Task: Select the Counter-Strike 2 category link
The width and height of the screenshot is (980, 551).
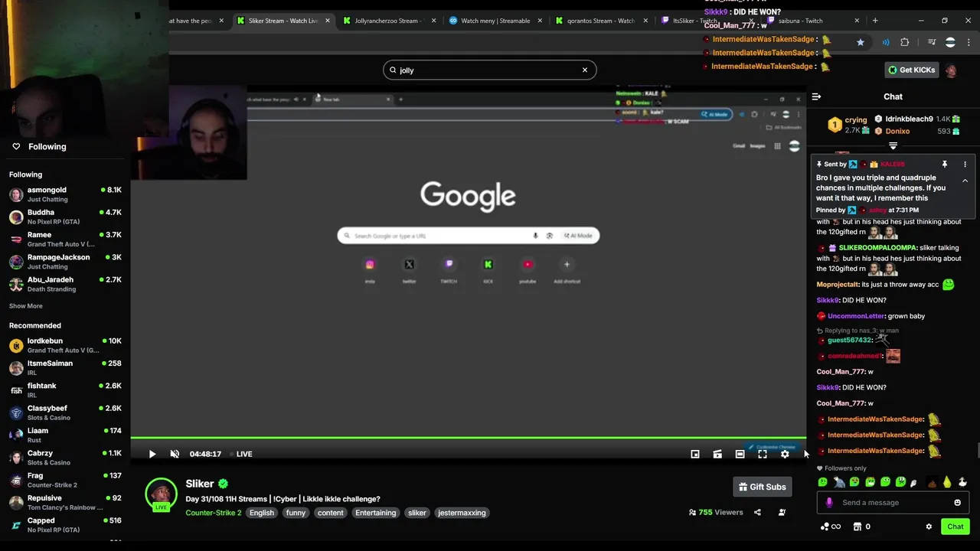Action: (x=214, y=513)
